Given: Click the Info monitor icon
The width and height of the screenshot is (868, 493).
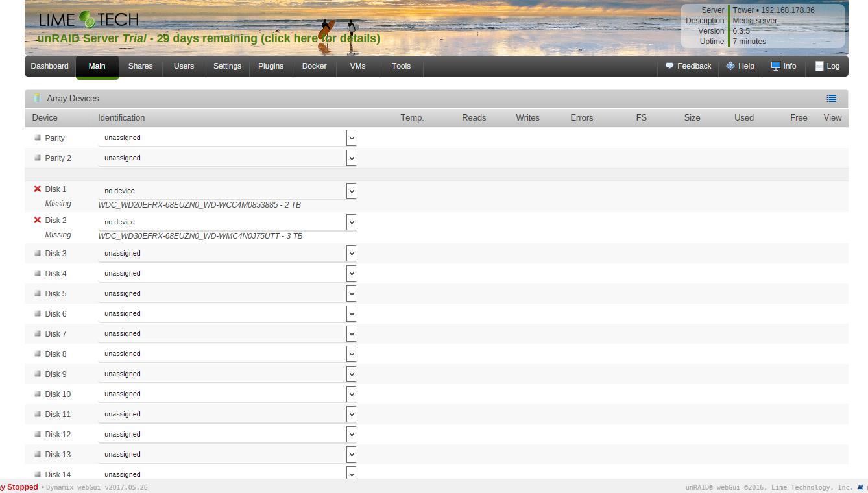Looking at the screenshot, I should (775, 66).
